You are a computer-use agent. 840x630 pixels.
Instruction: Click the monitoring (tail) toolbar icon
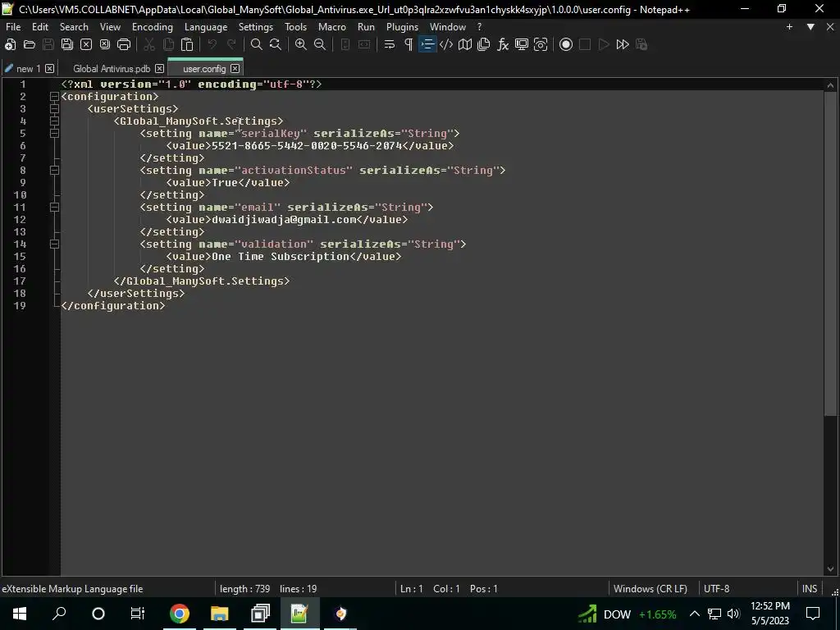point(541,44)
